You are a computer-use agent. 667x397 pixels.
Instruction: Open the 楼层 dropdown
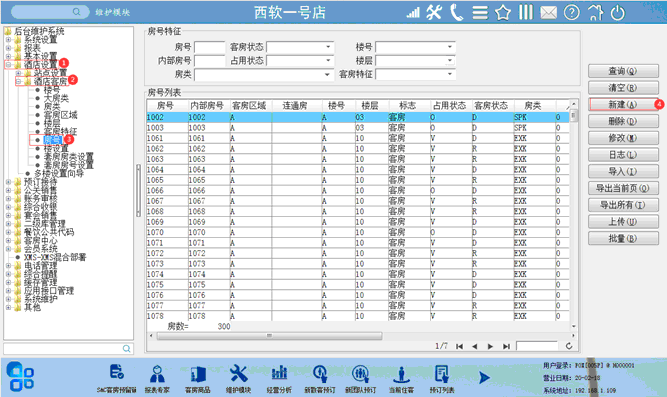(x=450, y=60)
